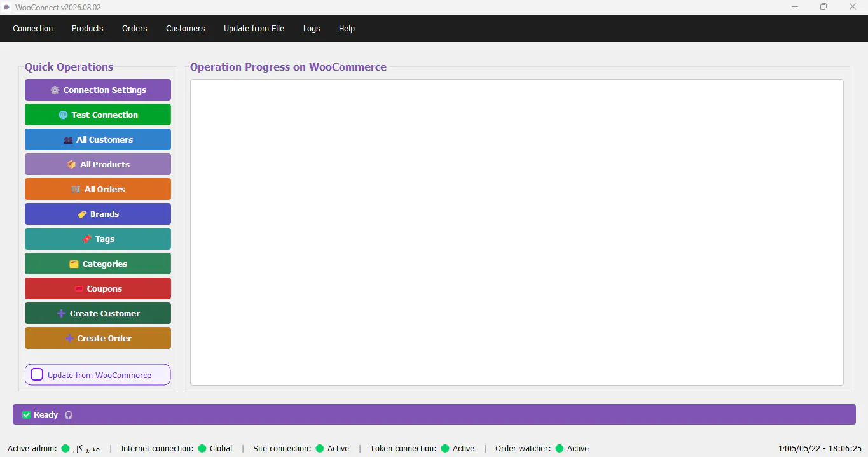Click the Create Order button

(x=98, y=338)
